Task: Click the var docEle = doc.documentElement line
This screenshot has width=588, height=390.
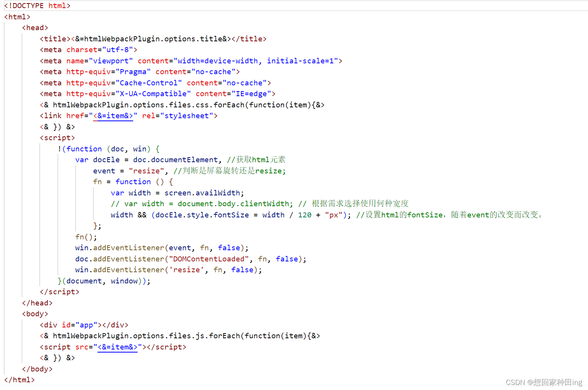Action: (x=180, y=160)
